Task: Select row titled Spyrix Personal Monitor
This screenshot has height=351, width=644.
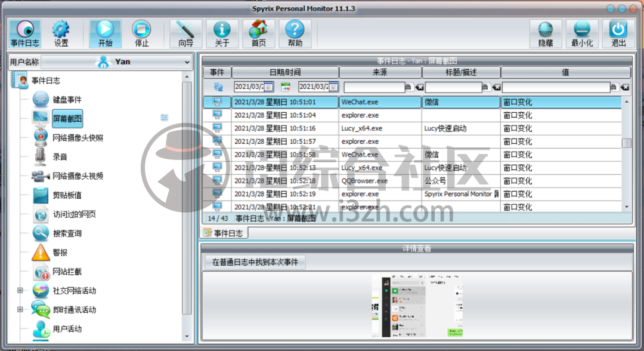Action: pyautogui.click(x=413, y=194)
